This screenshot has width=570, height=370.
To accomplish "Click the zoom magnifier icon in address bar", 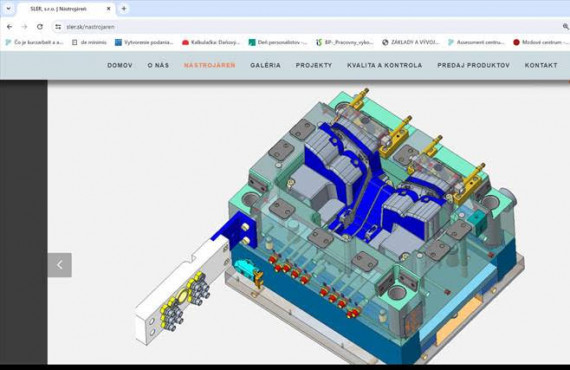I will (566, 27).
